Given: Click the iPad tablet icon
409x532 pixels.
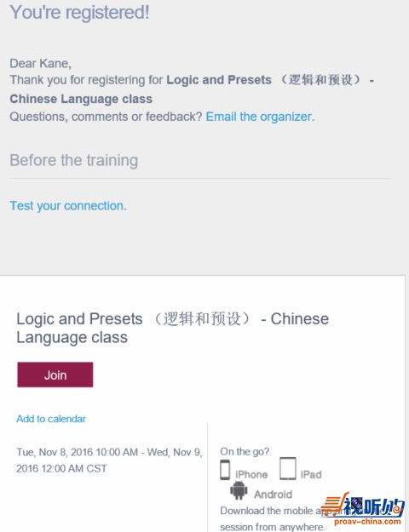Looking at the screenshot, I should (288, 468).
